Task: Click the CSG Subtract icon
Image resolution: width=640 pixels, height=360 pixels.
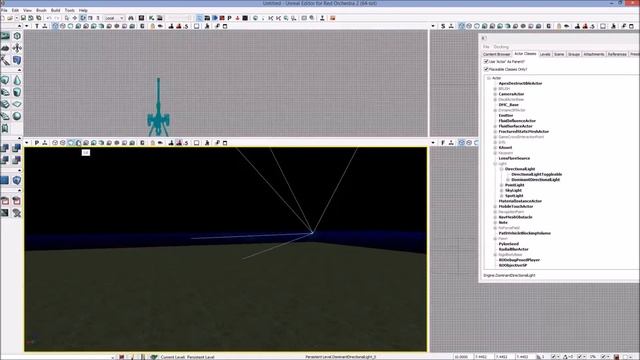Action: pos(17,148)
